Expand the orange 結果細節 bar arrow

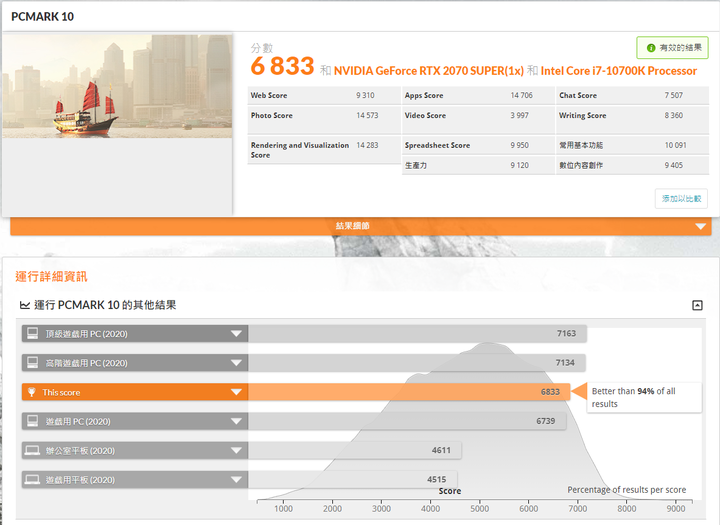click(700, 226)
